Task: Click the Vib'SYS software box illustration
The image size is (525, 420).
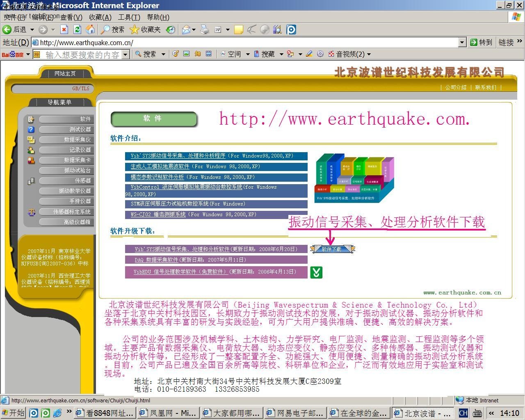Action: 354,178
